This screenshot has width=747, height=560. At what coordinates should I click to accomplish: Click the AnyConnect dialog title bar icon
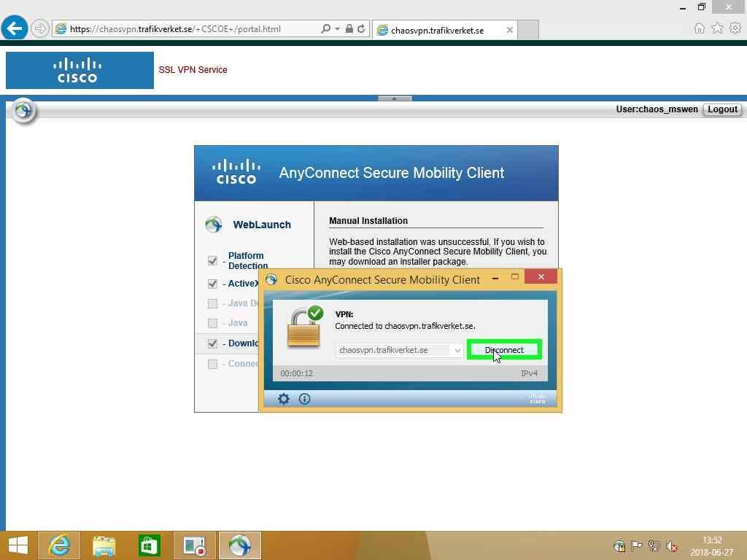click(x=271, y=279)
